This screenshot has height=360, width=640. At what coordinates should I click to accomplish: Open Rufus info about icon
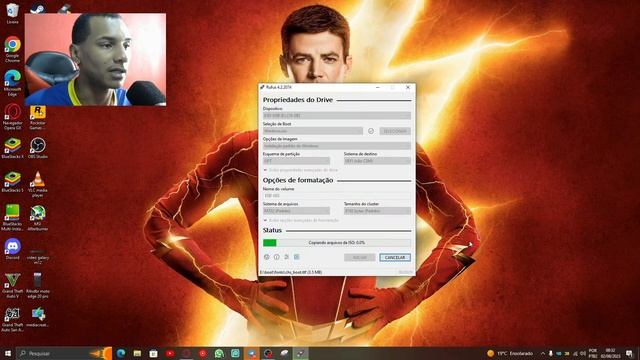click(276, 257)
